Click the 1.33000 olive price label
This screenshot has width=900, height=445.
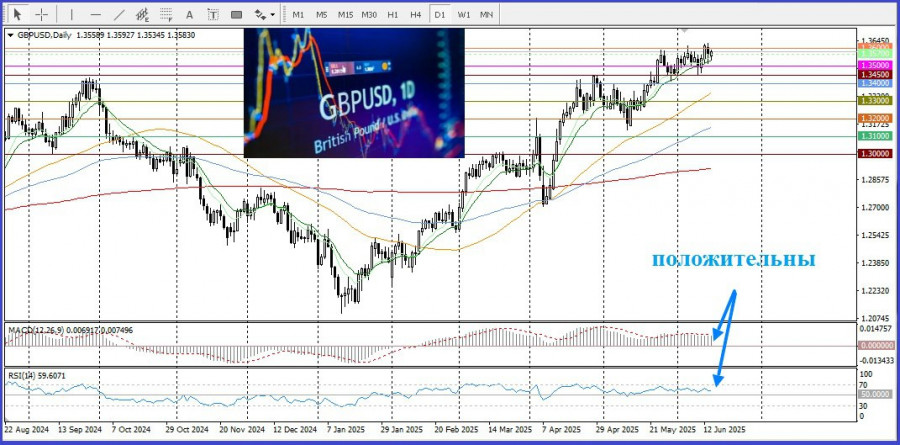[x=875, y=100]
